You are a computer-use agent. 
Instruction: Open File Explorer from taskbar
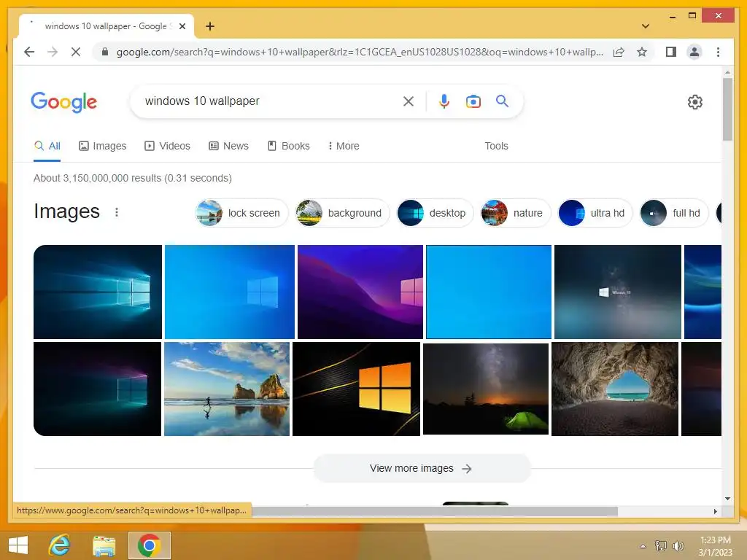(104, 545)
